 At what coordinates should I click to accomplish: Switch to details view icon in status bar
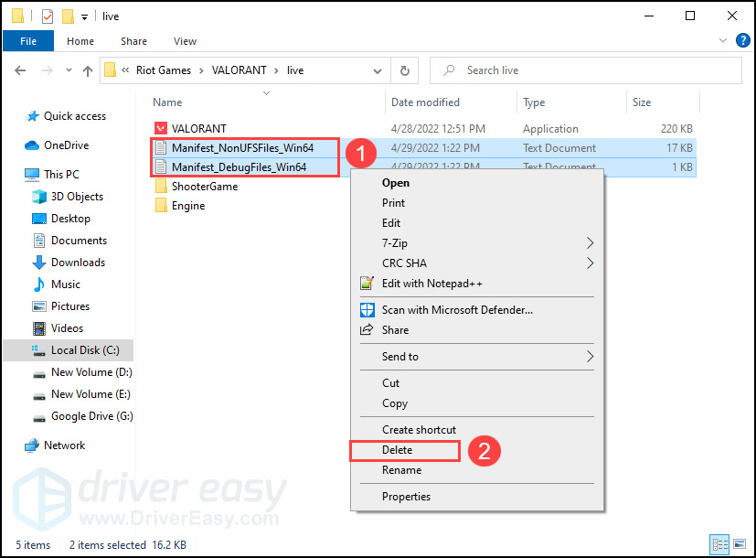(719, 544)
